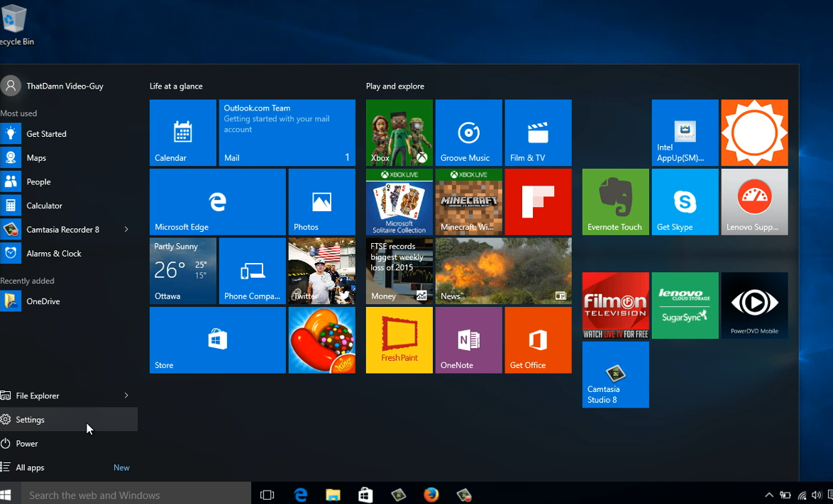The height and width of the screenshot is (504, 833).
Task: Launch the Calendar tile
Action: 183,133
